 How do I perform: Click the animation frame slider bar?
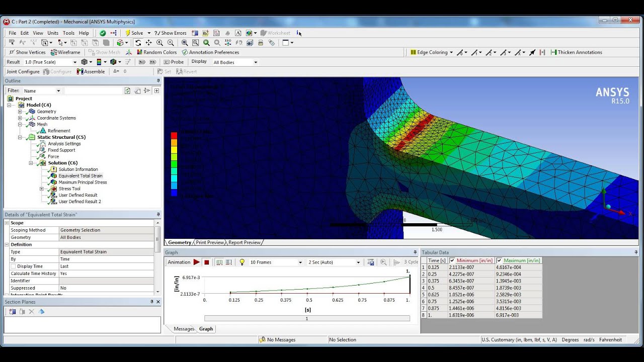[307, 318]
